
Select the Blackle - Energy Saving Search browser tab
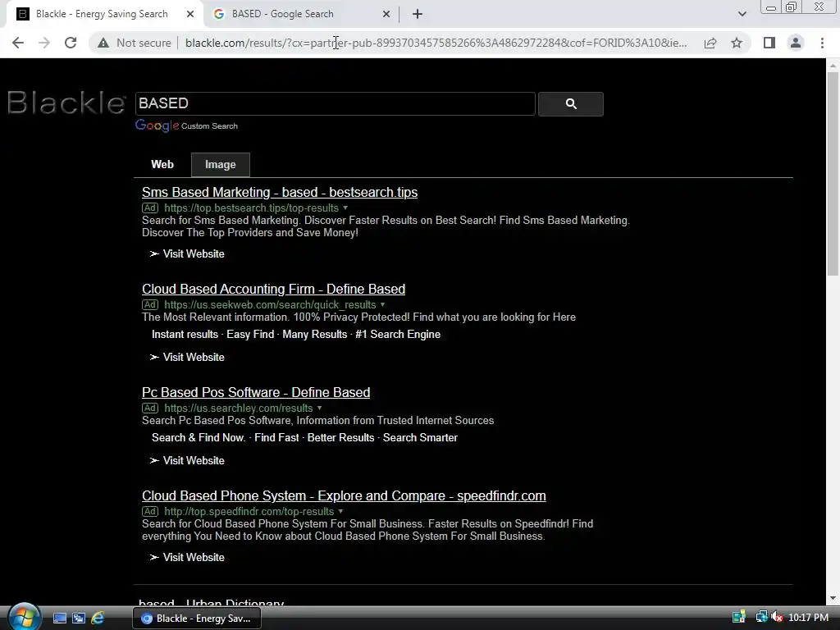point(102,14)
